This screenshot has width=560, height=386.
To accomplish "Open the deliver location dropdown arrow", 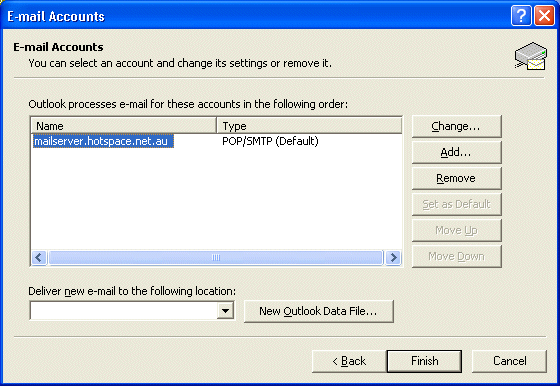I will [225, 311].
